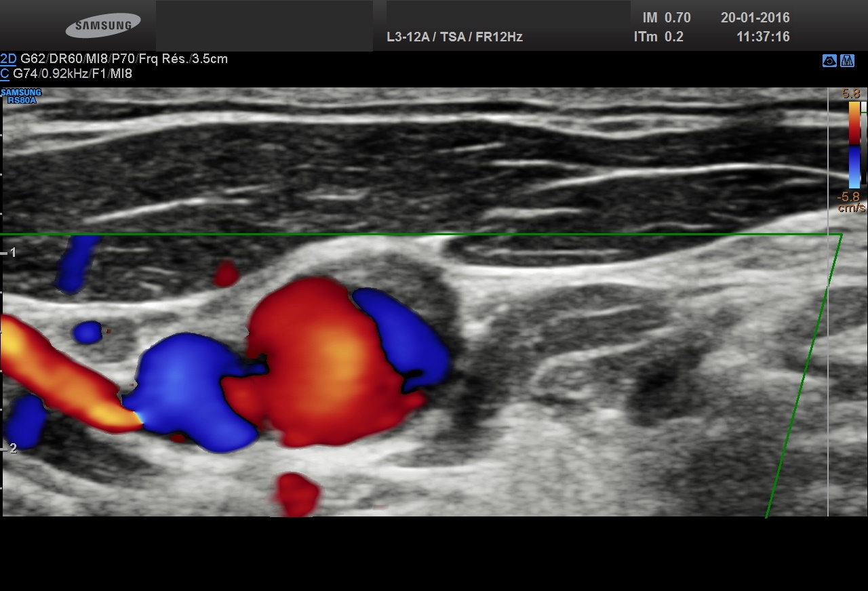Click the color parameters G74/0.92kHz/F1/MI8 text
Screen dimensions: 868x591
73,74
